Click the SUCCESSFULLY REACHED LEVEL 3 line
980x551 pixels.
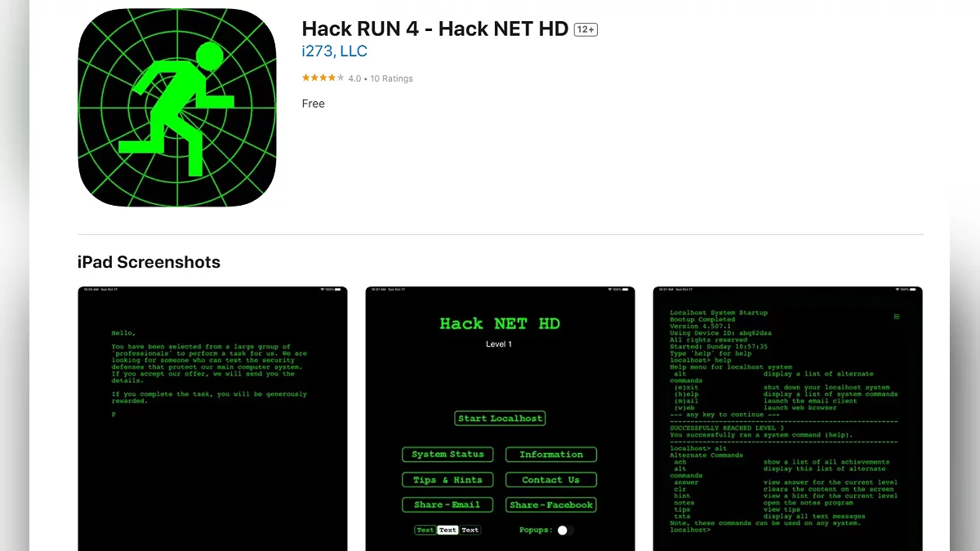[727, 428]
